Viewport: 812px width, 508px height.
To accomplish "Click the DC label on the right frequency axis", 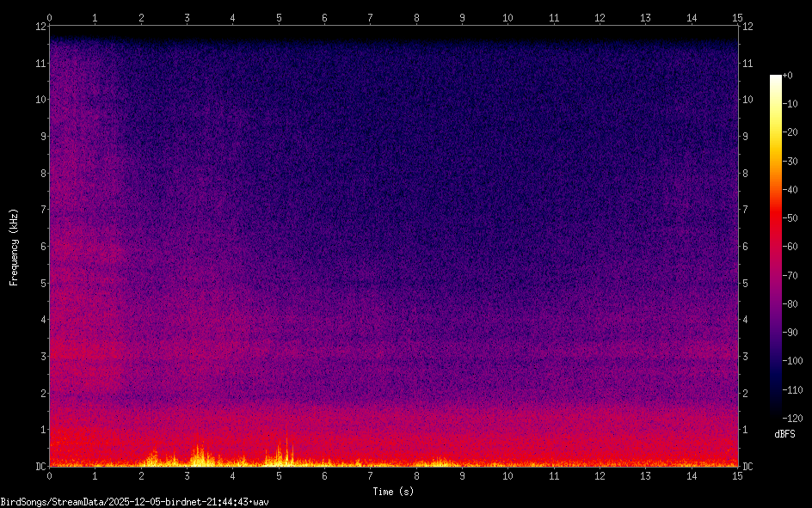I will point(748,467).
